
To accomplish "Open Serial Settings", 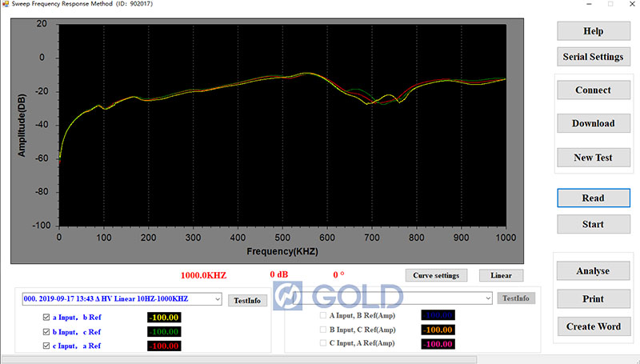I will [593, 57].
